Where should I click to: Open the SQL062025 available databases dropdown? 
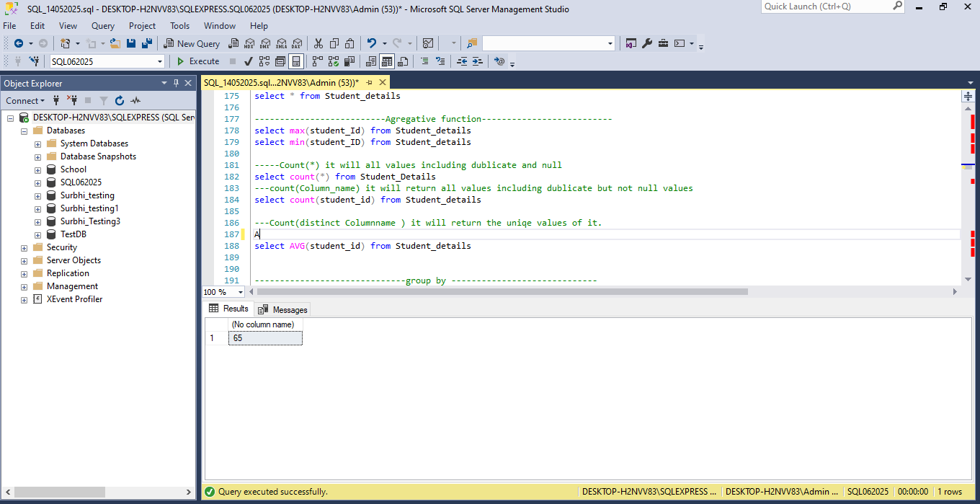(x=160, y=62)
